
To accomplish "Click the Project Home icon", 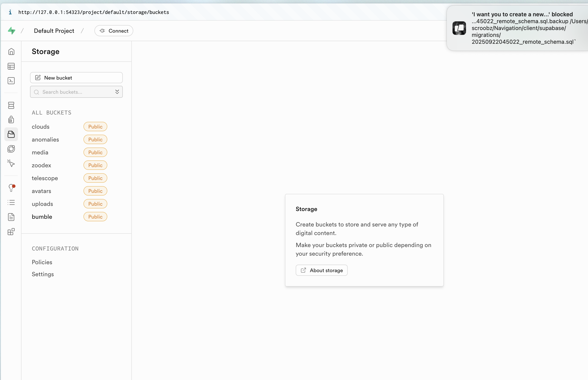I will coord(11,51).
